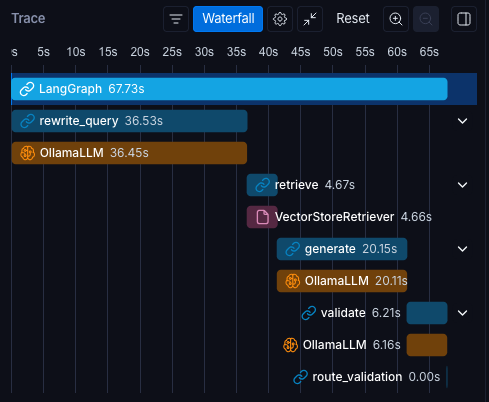Click the 5s timeline tick label
The image size is (489, 402).
pos(43,52)
